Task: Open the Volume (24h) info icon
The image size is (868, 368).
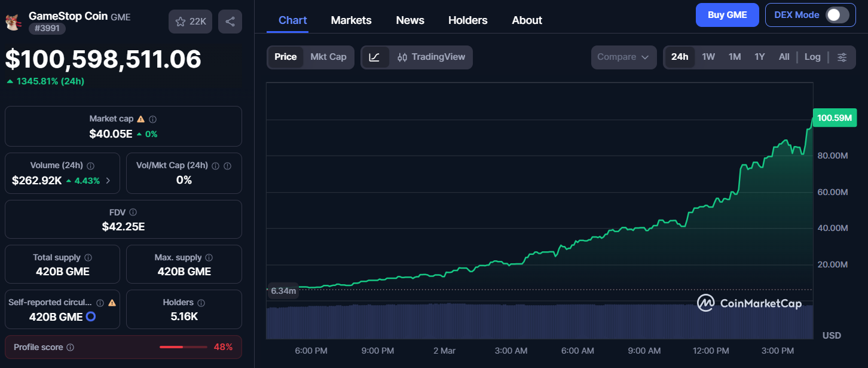Action: click(x=90, y=166)
